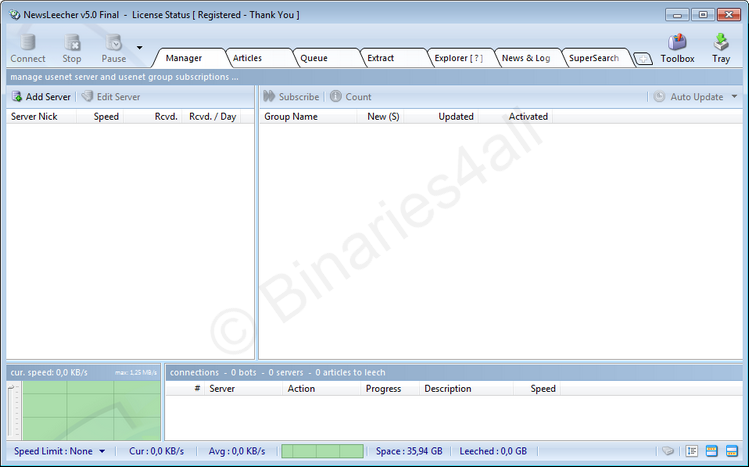Sort groups by Activated column
Screen dimensions: 749x467
tap(515, 117)
